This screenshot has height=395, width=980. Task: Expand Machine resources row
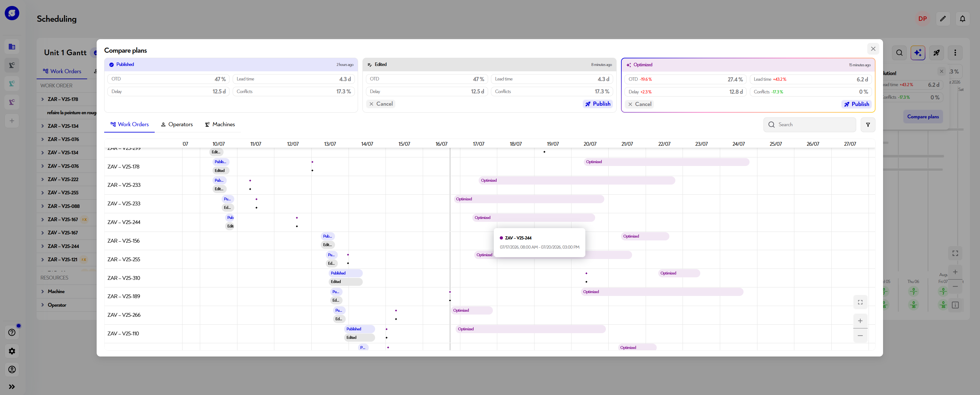coord(42,292)
